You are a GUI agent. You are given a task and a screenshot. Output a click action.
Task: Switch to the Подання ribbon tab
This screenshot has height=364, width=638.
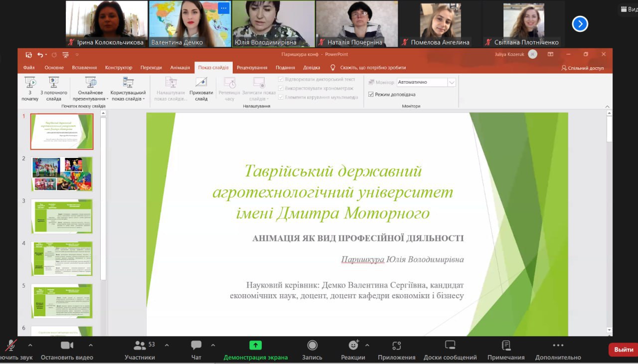click(x=285, y=68)
